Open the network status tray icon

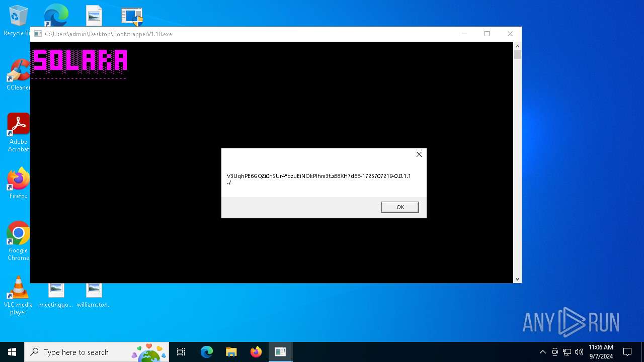(567, 352)
